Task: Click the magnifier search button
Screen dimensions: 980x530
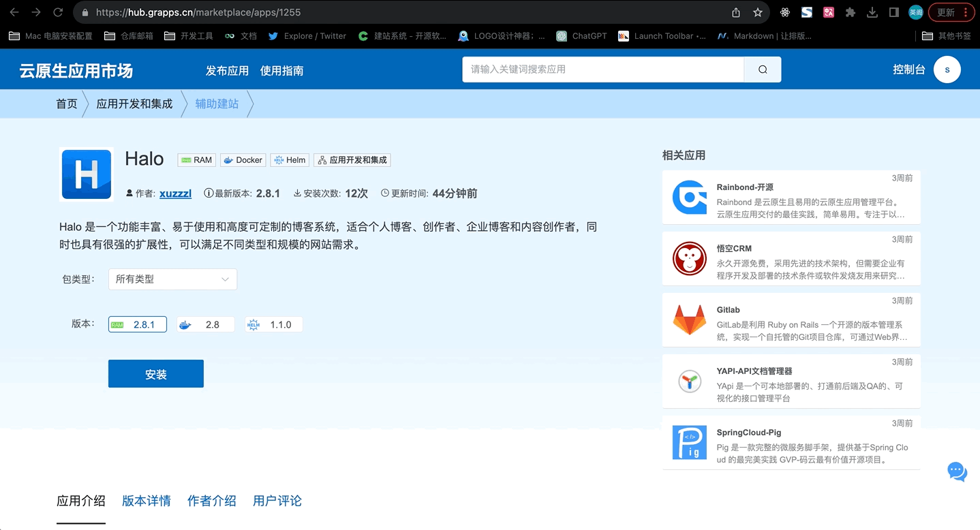Action: click(x=763, y=69)
